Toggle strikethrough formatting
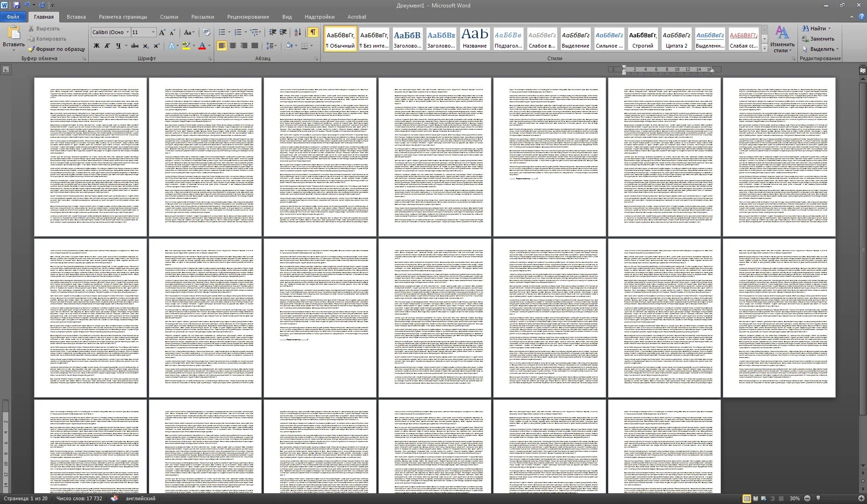Screen dimensions: 867x504 pos(135,46)
